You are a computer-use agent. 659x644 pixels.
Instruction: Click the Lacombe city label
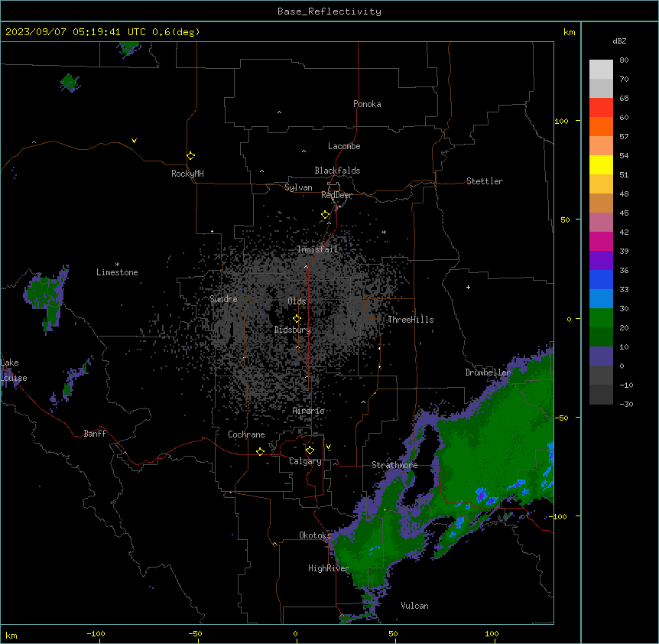(x=344, y=146)
